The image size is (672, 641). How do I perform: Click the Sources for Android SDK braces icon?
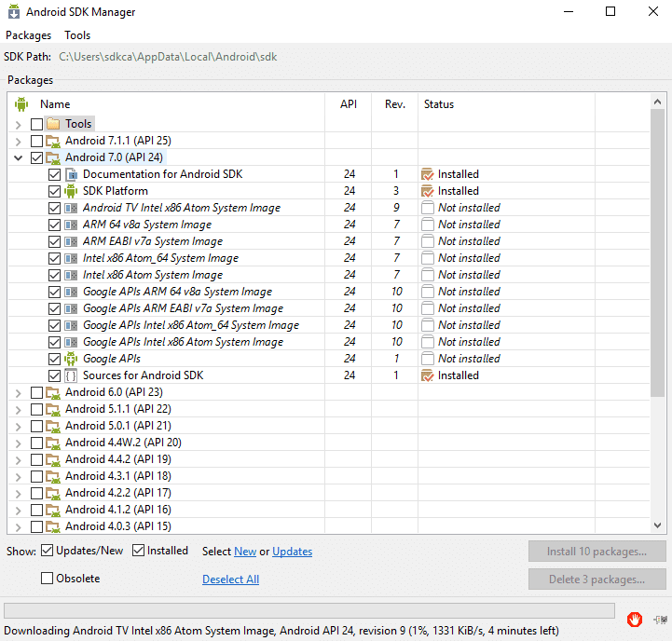71,375
